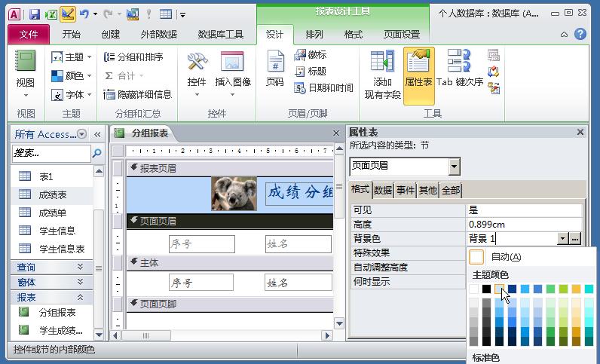Pick the white theme color swatch
This screenshot has height=364, width=600.
[x=473, y=289]
